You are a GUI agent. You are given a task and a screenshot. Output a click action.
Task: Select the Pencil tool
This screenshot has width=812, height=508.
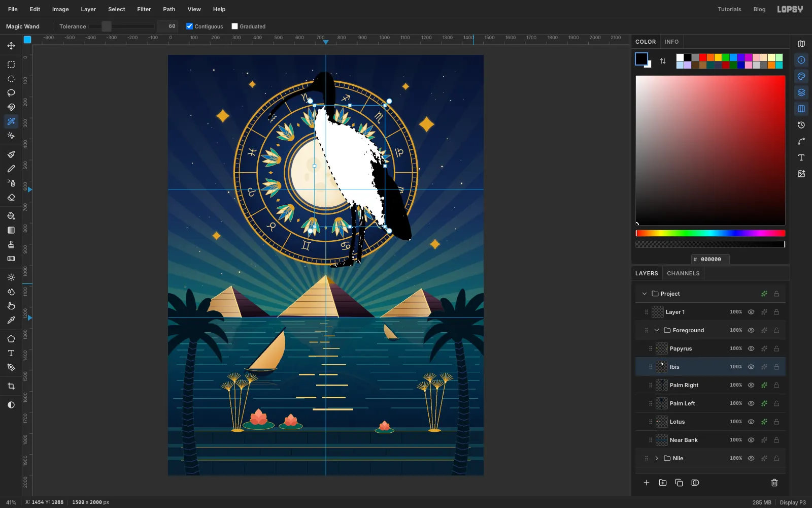(11, 169)
